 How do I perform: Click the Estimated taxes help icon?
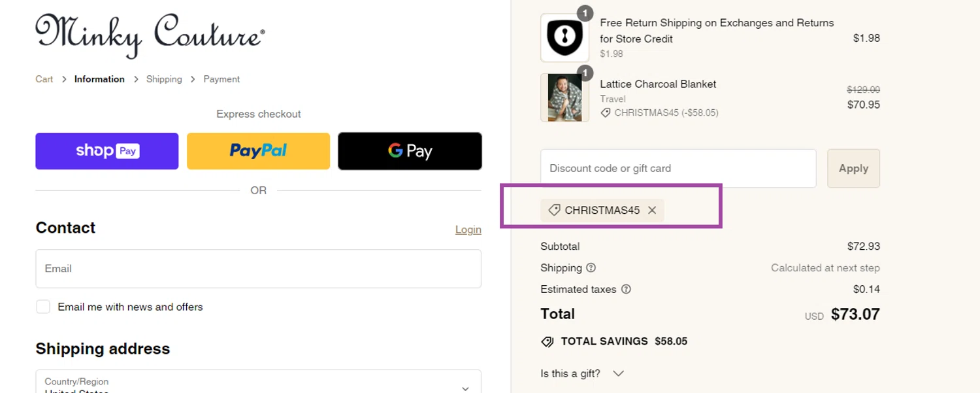pyautogui.click(x=626, y=289)
